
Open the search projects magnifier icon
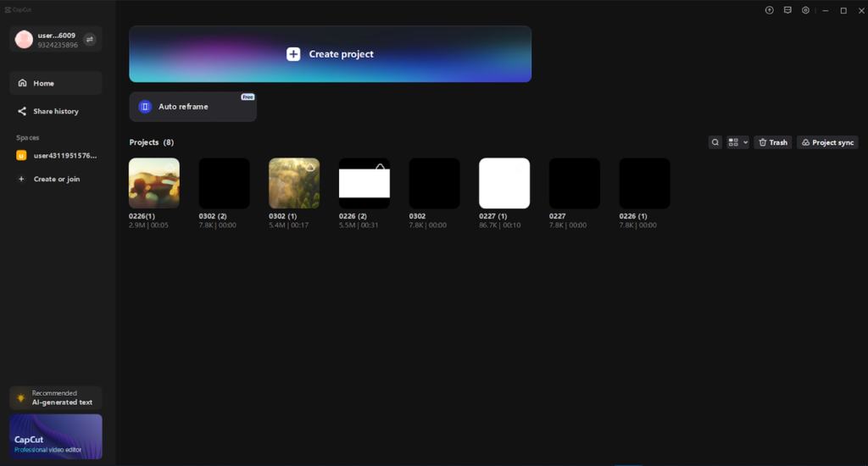point(715,142)
